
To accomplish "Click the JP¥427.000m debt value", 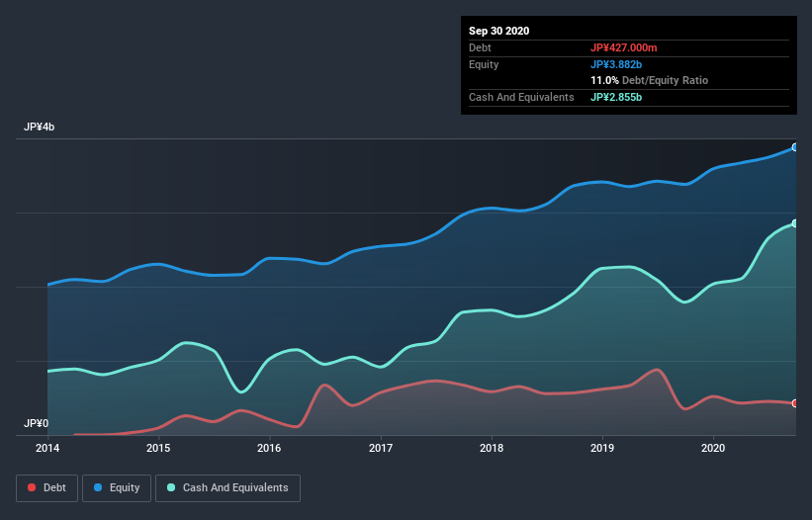I will tap(623, 47).
